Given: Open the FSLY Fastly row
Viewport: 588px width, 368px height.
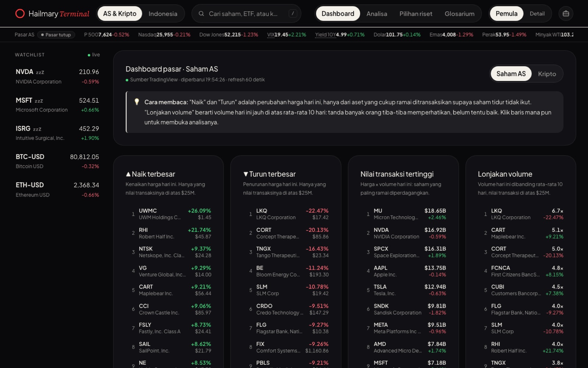Looking at the screenshot, I should pyautogui.click(x=169, y=328).
